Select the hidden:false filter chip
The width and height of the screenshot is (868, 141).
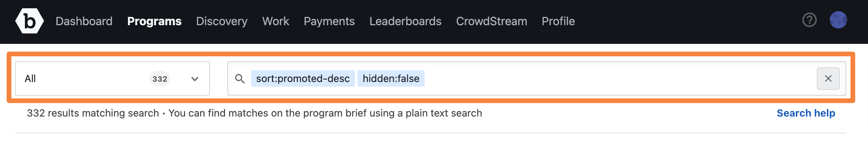[391, 78]
